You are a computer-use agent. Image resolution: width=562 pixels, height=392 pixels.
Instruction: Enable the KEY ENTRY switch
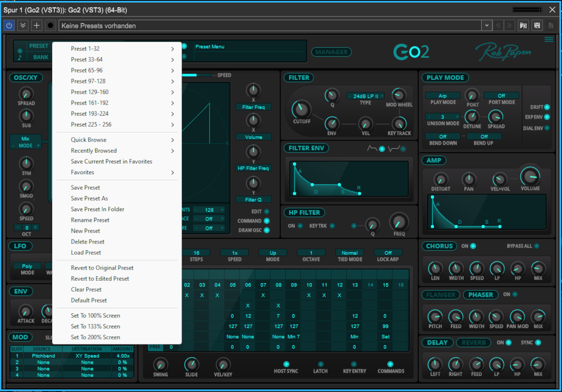click(354, 364)
